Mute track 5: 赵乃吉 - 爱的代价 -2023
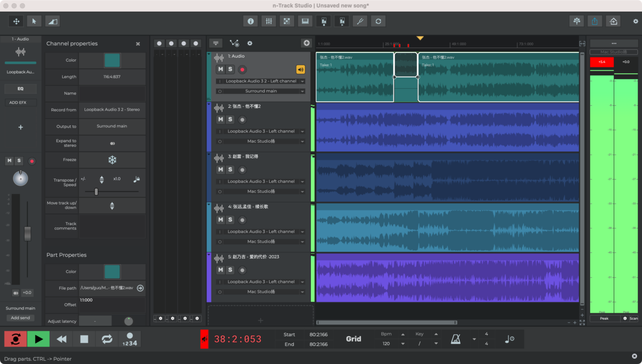The width and height of the screenshot is (642, 364). pyautogui.click(x=220, y=270)
